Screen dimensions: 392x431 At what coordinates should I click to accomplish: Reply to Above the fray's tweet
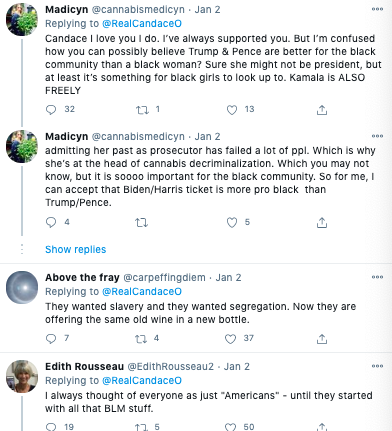[x=51, y=338]
